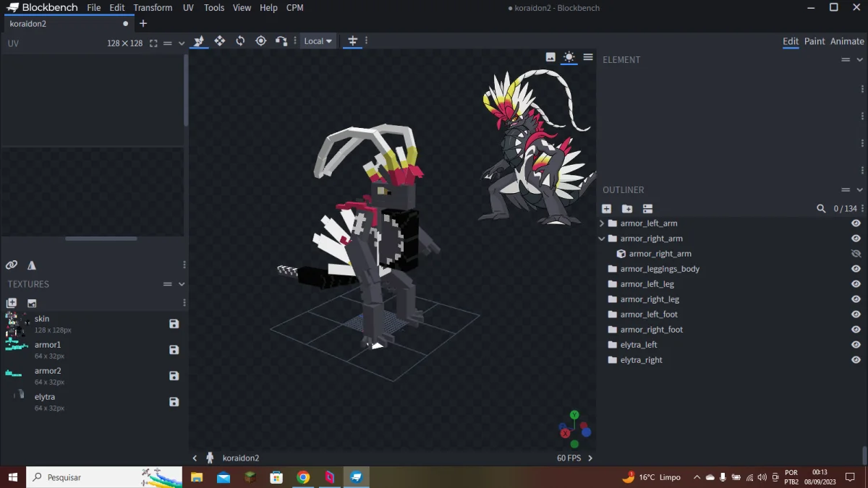
Task: Select the Rotate tool in toolbar
Action: [240, 41]
